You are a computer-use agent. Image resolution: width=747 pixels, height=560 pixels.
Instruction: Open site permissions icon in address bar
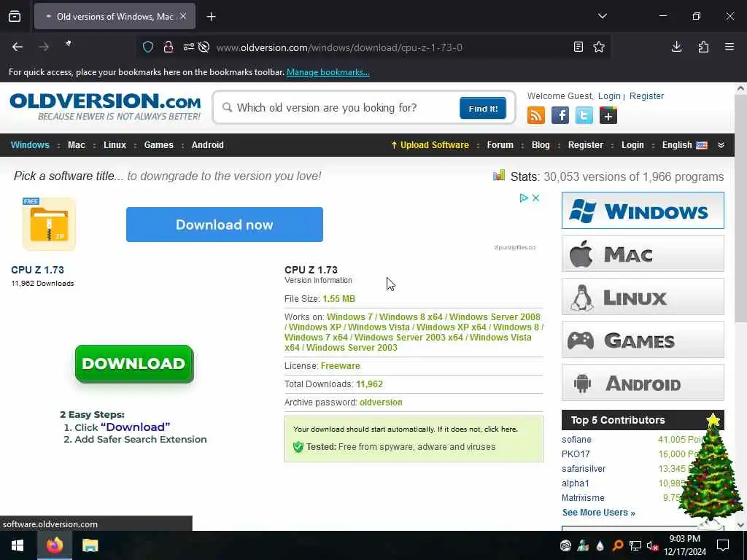(189, 47)
